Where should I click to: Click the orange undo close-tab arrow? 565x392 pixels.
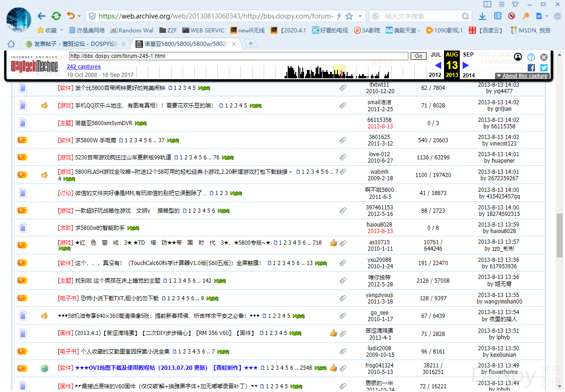pos(70,16)
